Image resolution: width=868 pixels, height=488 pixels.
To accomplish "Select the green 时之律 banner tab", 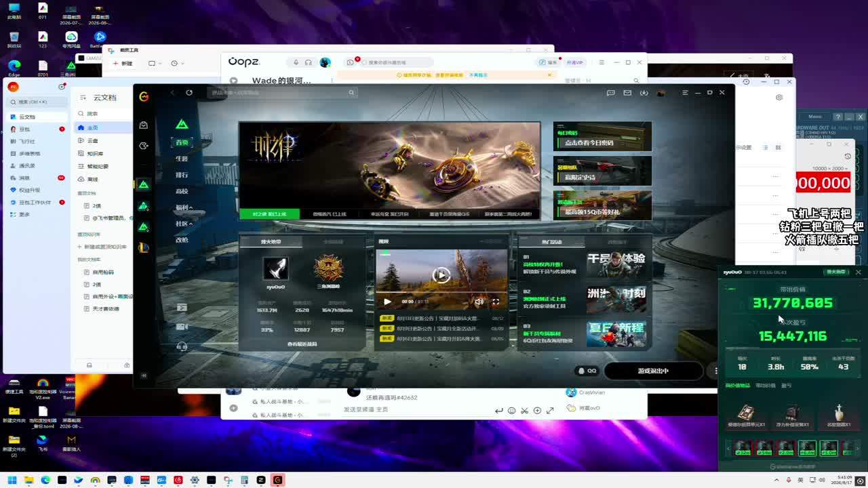I will 269,214.
